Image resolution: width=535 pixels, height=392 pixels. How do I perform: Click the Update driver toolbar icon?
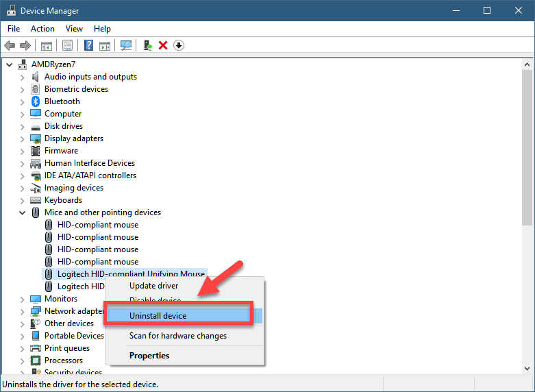click(x=148, y=45)
